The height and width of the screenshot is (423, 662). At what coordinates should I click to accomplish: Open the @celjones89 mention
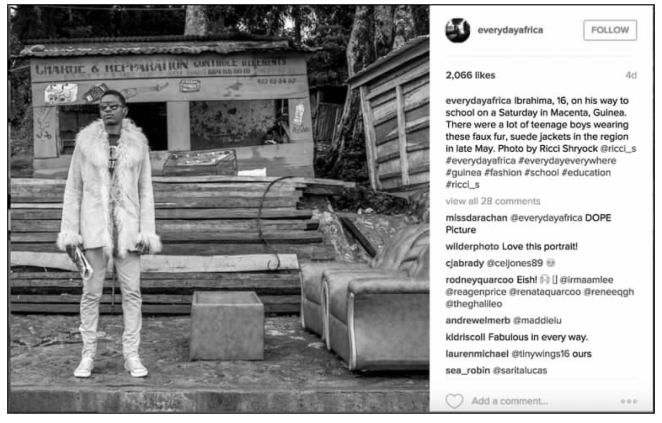515,263
